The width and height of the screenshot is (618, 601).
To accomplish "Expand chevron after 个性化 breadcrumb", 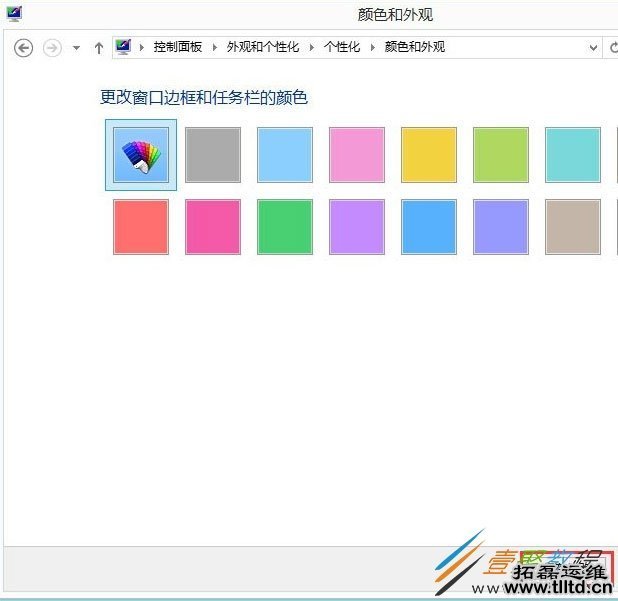I will 372,48.
